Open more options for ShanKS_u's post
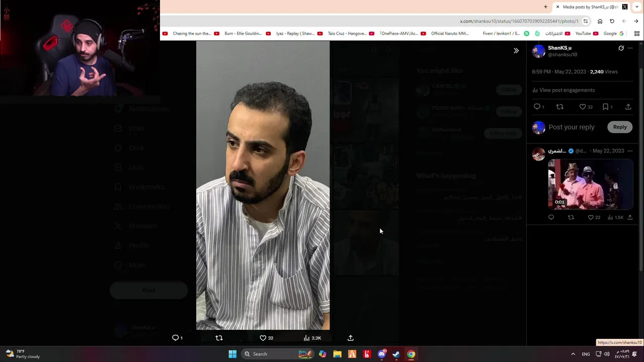Viewport: 644px width, 362px height. click(630, 48)
